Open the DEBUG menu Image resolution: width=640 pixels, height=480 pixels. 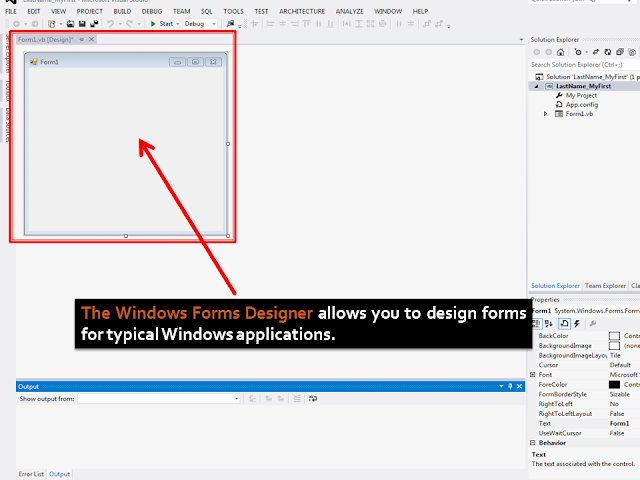tap(152, 11)
